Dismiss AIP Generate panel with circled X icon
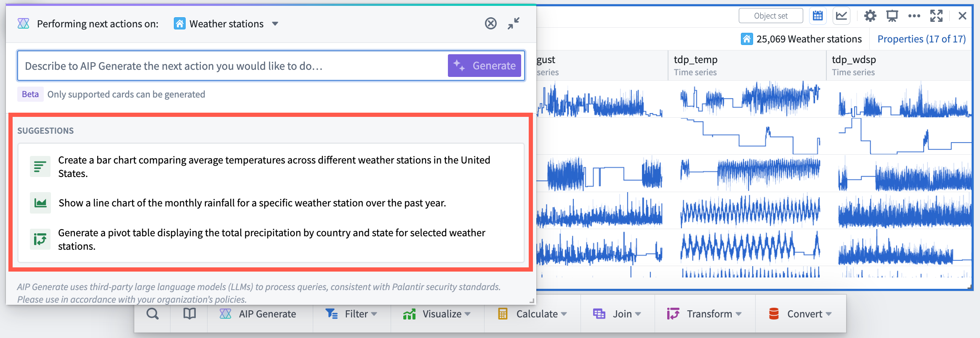 click(490, 23)
